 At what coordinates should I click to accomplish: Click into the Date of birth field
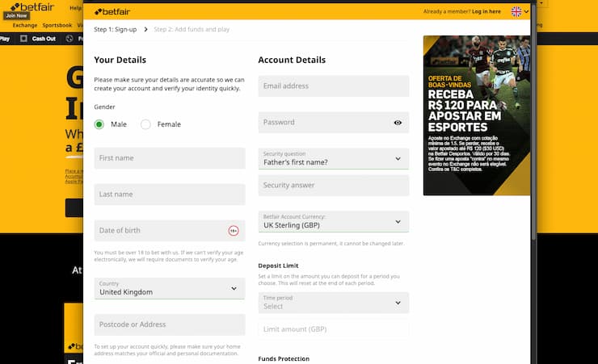pos(170,230)
